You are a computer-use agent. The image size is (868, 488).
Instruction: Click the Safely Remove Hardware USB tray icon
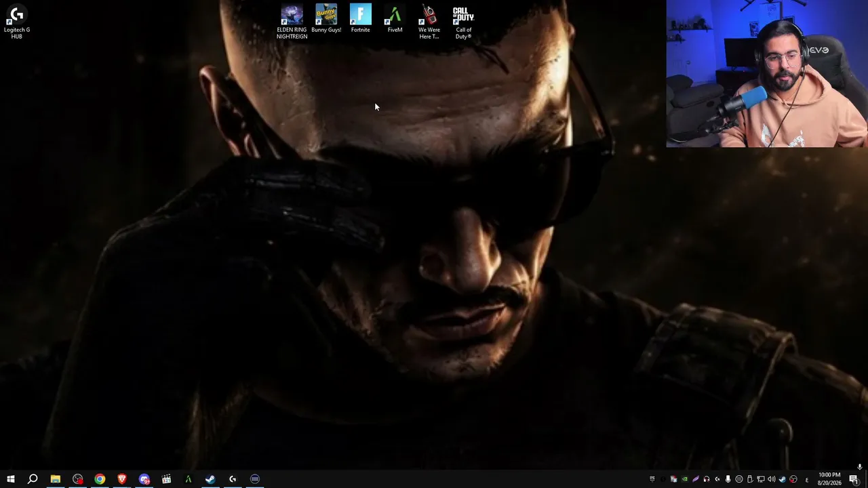click(x=749, y=480)
